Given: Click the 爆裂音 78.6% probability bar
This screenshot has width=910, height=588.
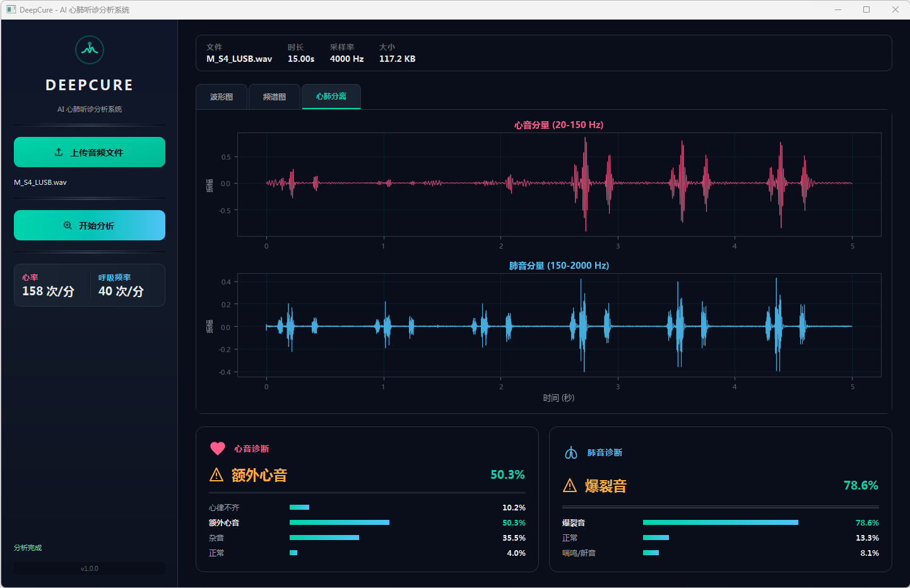Looking at the screenshot, I should coord(720,522).
